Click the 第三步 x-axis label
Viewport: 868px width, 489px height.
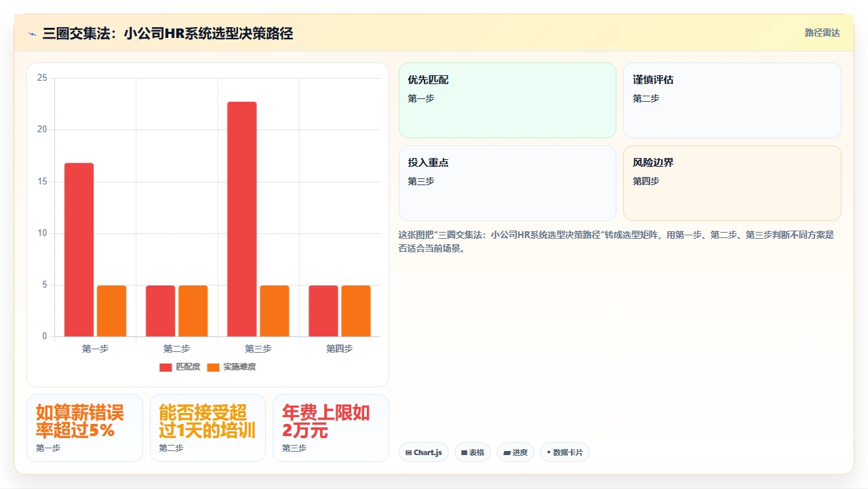coord(258,349)
